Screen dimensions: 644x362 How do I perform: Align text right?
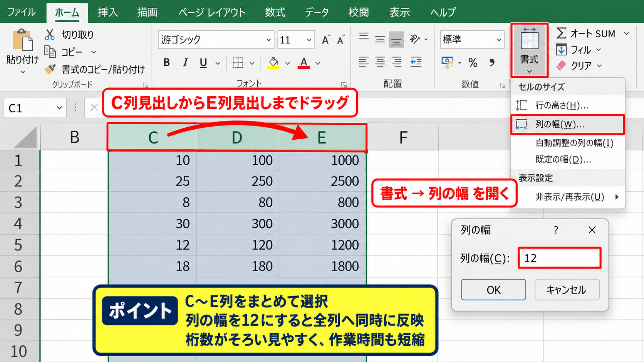point(397,62)
